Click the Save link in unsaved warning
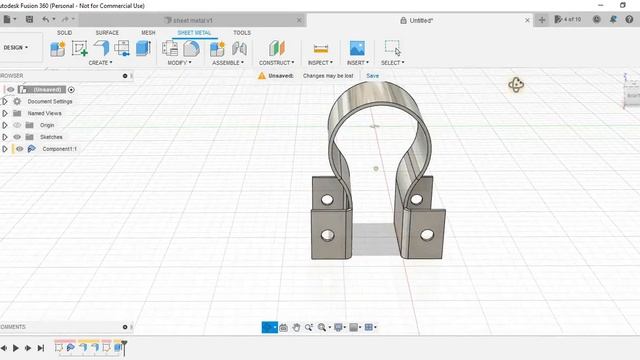 [372, 76]
